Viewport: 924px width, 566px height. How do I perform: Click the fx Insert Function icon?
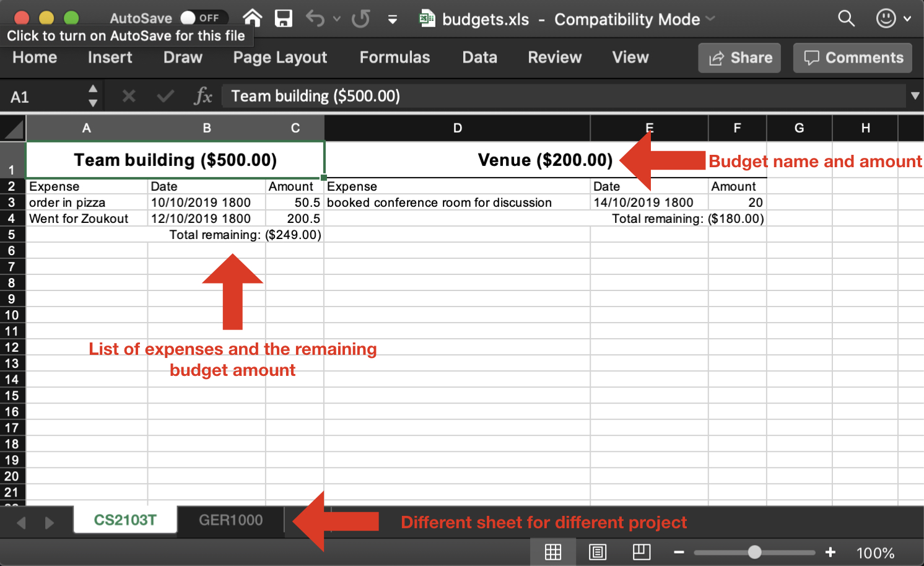pos(203,96)
